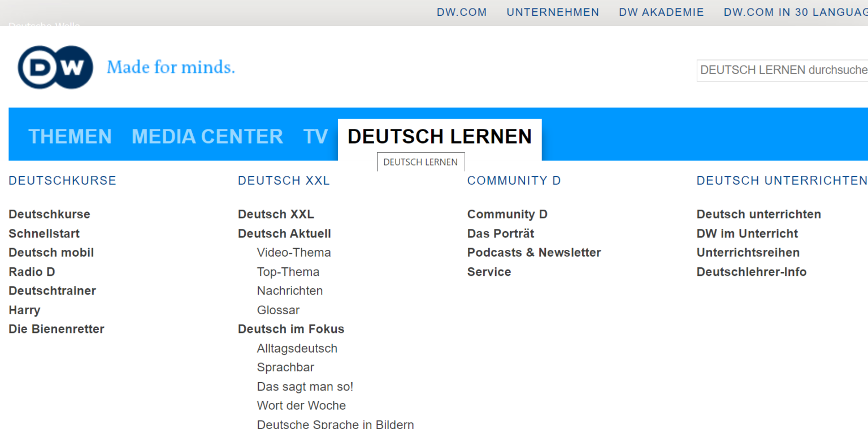Open the Radio D course

pos(32,271)
